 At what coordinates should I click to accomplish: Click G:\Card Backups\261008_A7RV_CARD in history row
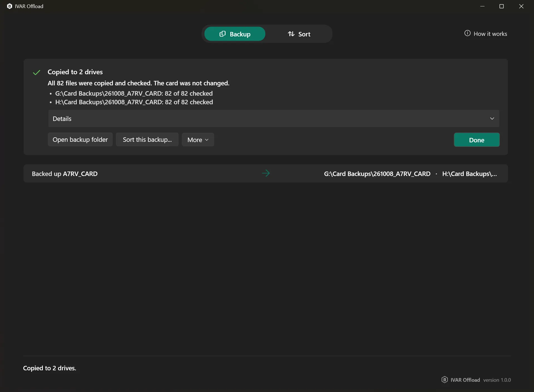(x=377, y=174)
